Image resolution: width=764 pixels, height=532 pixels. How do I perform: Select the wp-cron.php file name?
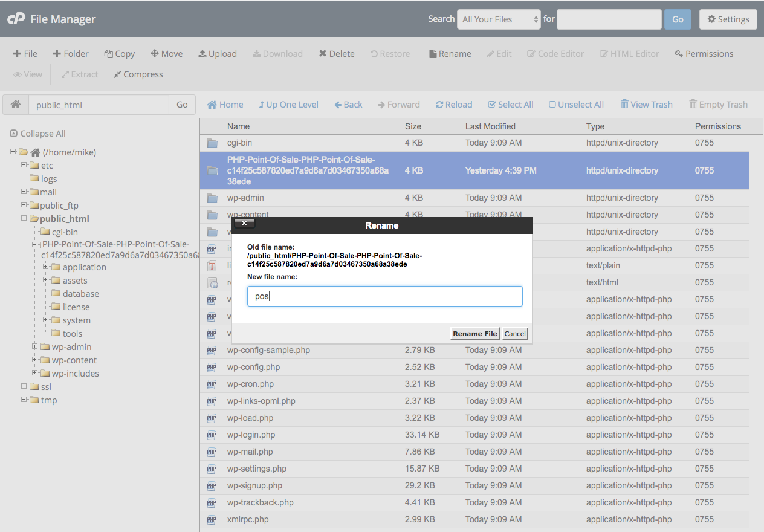tap(250, 384)
